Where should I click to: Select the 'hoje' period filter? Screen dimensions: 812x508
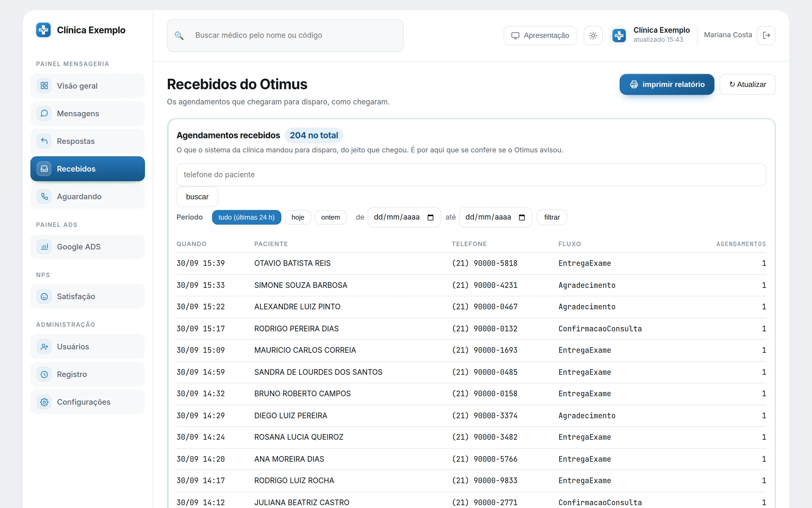click(298, 217)
